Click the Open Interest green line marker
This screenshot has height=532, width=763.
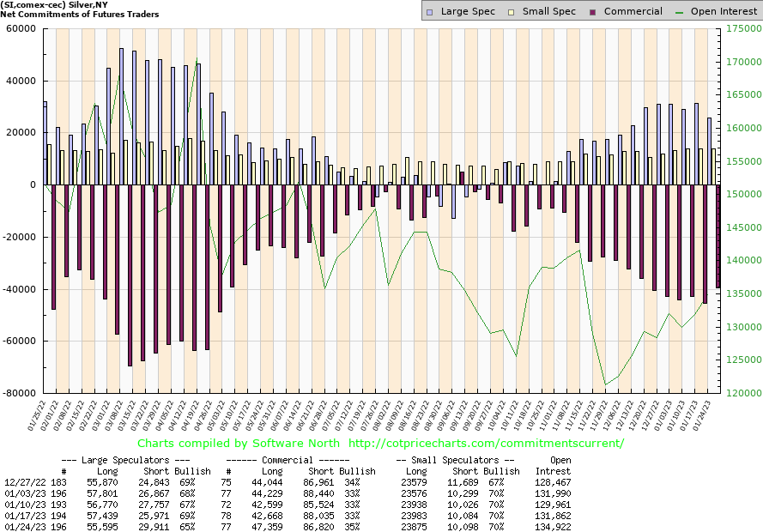[681, 12]
